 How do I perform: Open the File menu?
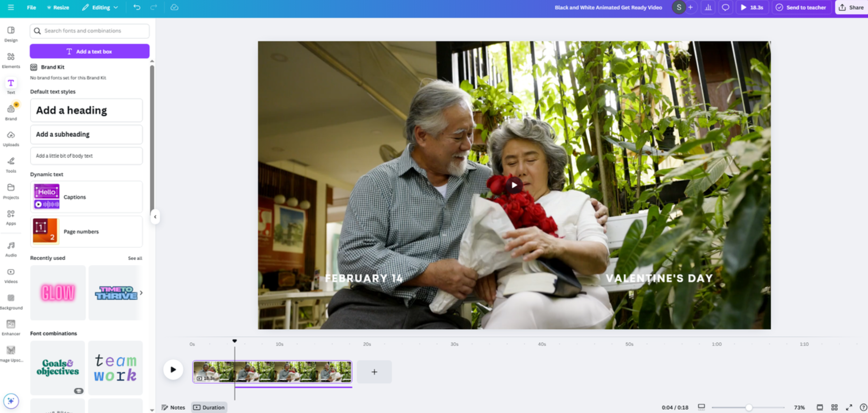tap(31, 7)
